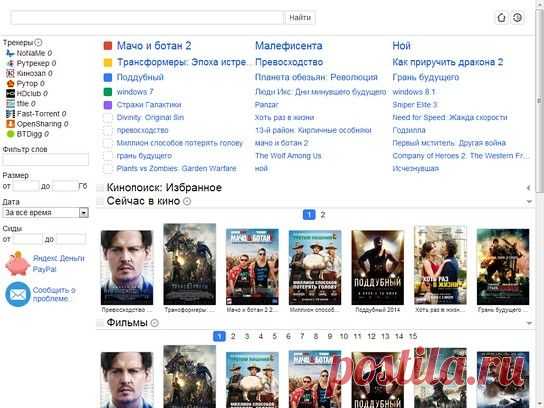Open the Sniper Elite 3 link
The width and height of the screenshot is (544, 408).
click(x=415, y=105)
